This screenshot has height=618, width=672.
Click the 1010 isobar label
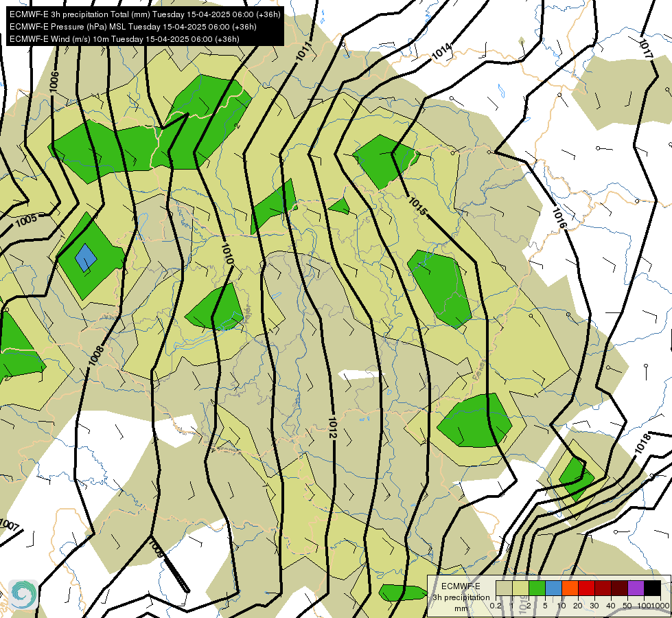coord(227,253)
